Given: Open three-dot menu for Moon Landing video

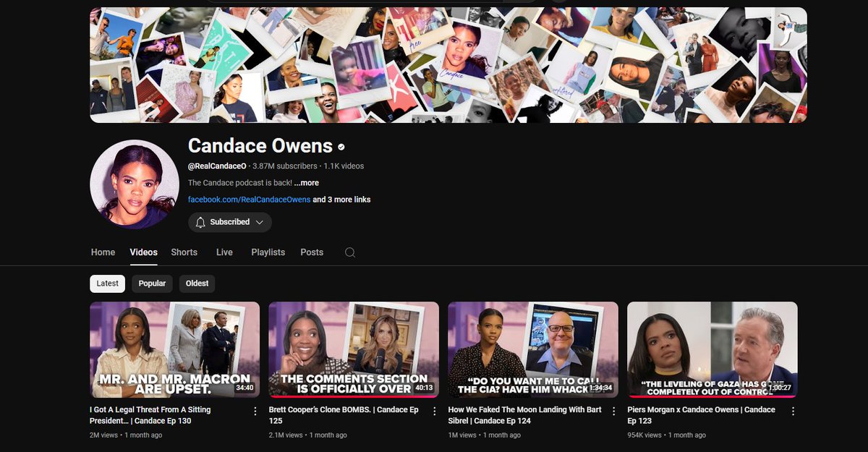Looking at the screenshot, I should pyautogui.click(x=613, y=411).
